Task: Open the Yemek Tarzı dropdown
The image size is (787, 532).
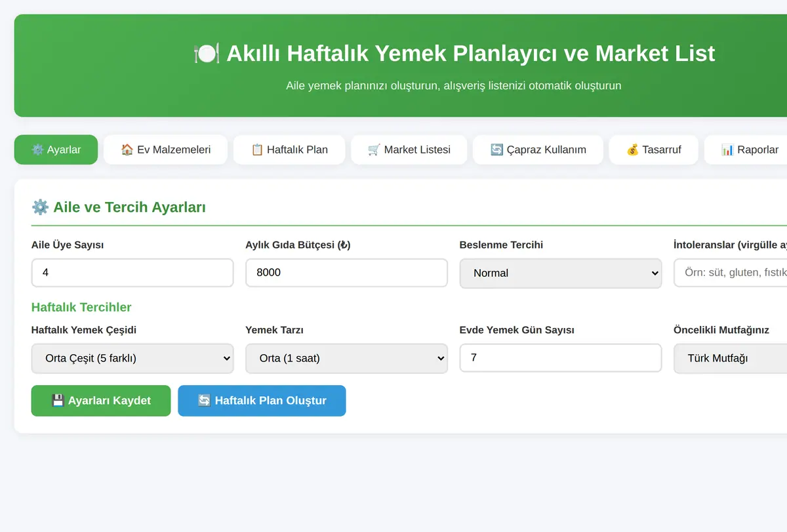Action: [x=346, y=358]
